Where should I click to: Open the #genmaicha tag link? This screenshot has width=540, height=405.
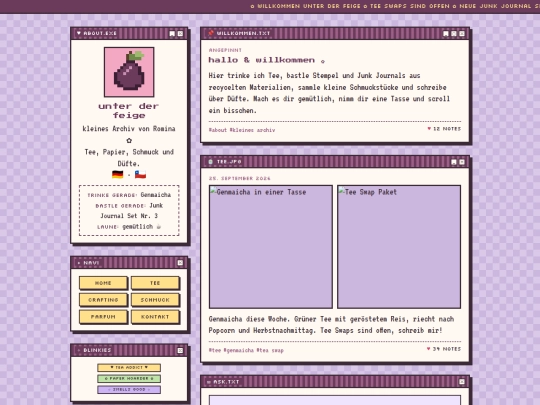coord(239,350)
